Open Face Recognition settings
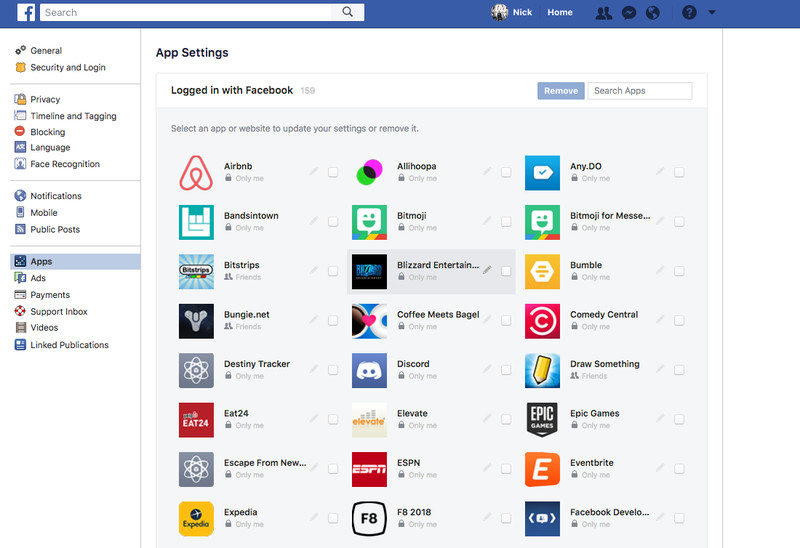This screenshot has width=800, height=548. pos(65,164)
